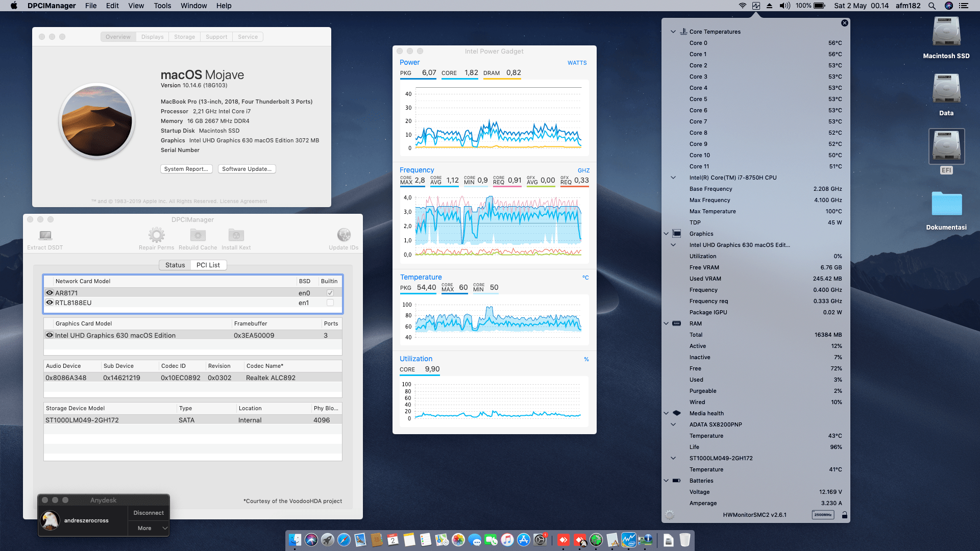
Task: Select the Dokumentasi folder on desktop
Action: point(946,210)
